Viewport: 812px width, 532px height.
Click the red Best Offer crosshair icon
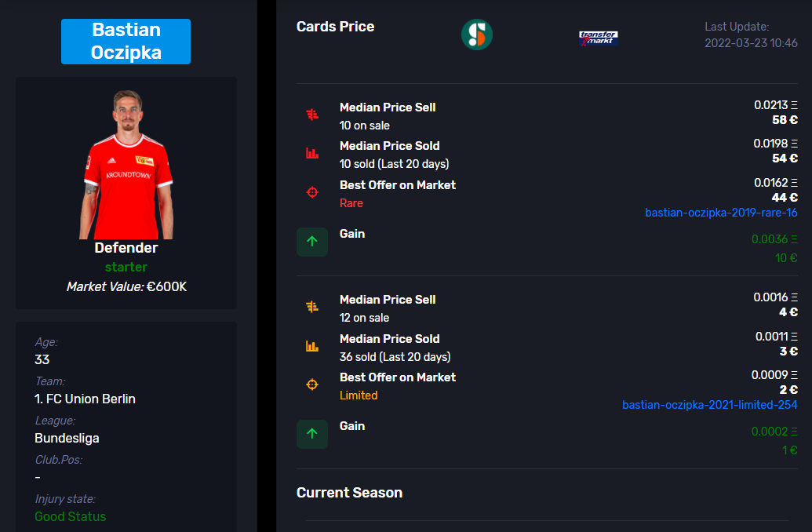coord(312,192)
